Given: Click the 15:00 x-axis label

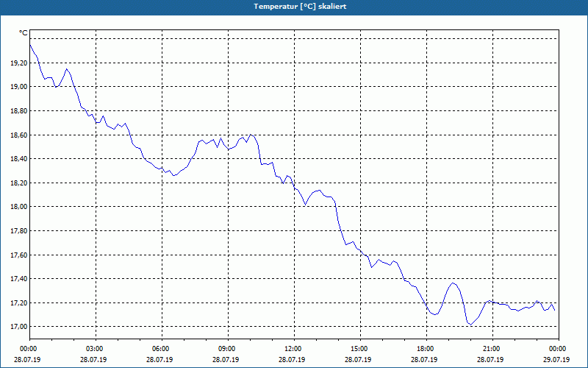Looking at the screenshot, I should pos(360,349).
